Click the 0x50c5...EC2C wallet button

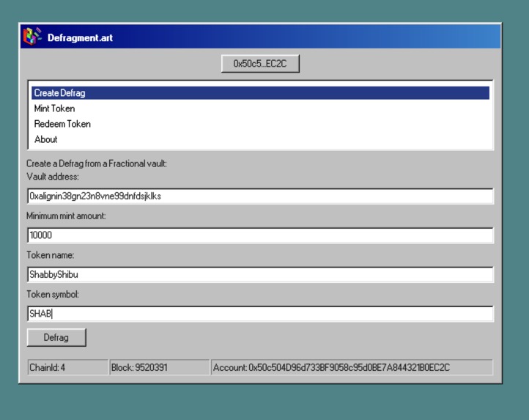[260, 64]
